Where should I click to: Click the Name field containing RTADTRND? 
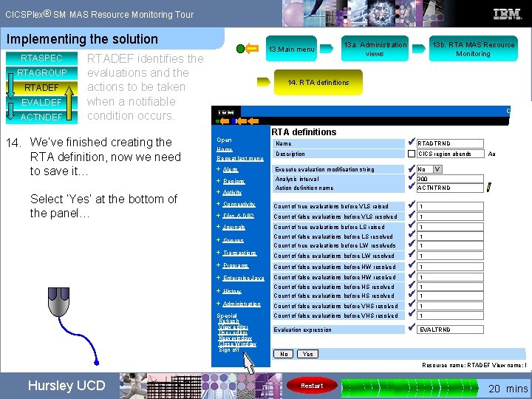450,143
